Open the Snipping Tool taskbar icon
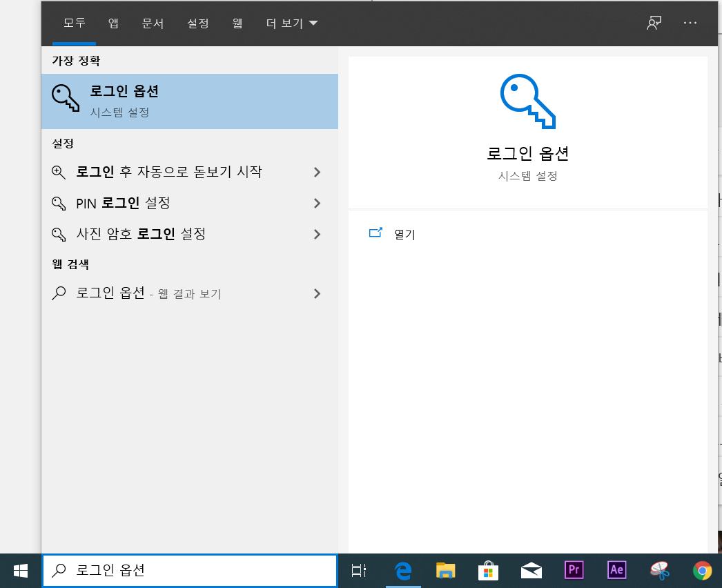 [659, 571]
